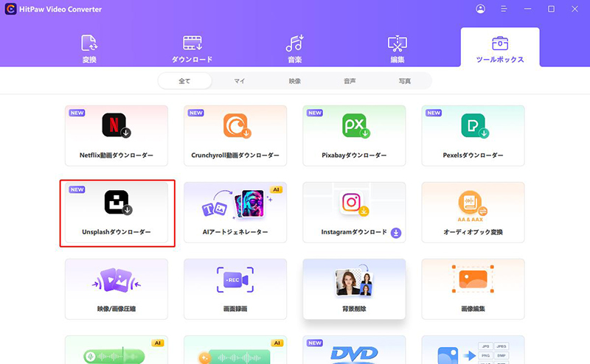Click Unsplashダウンローダー label
This screenshot has height=364, width=590.
point(117,232)
